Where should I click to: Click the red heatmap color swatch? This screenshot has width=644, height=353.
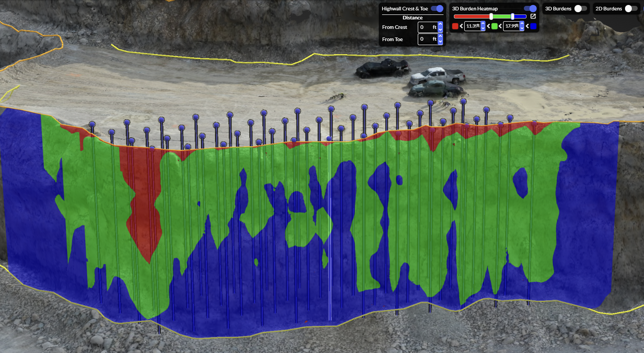(455, 26)
